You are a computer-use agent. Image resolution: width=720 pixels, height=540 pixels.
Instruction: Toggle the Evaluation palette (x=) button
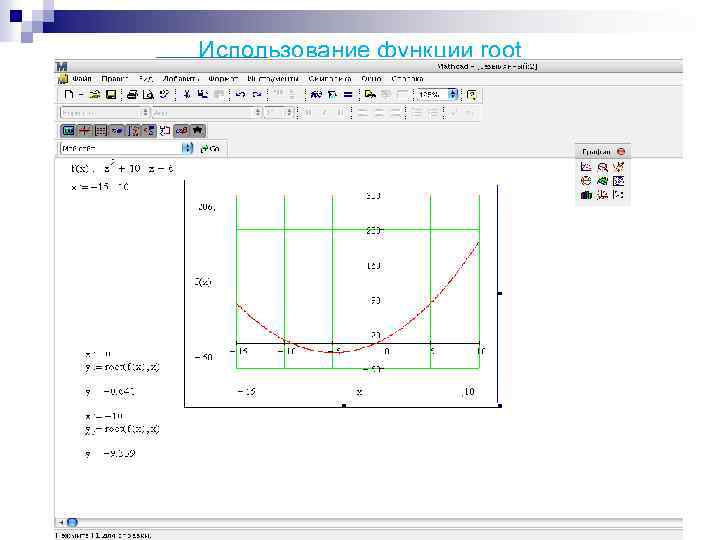117,131
